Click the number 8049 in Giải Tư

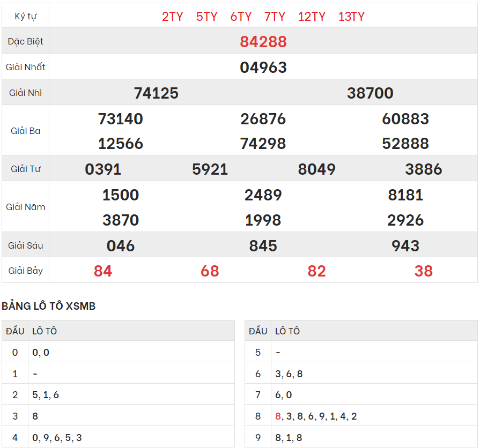point(316,169)
